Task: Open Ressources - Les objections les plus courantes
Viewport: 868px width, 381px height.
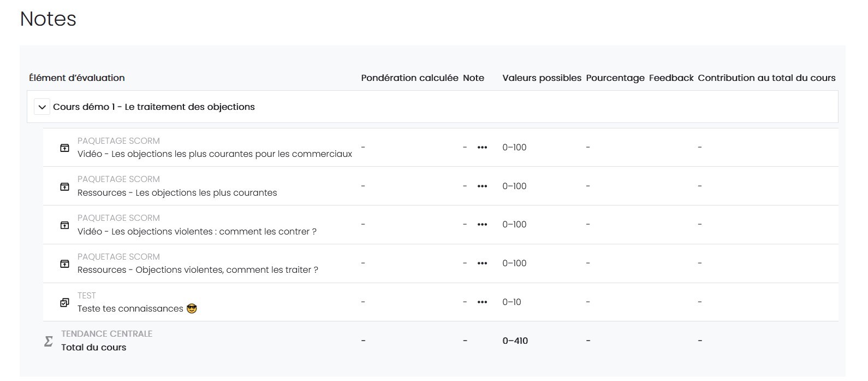Action: click(x=177, y=193)
